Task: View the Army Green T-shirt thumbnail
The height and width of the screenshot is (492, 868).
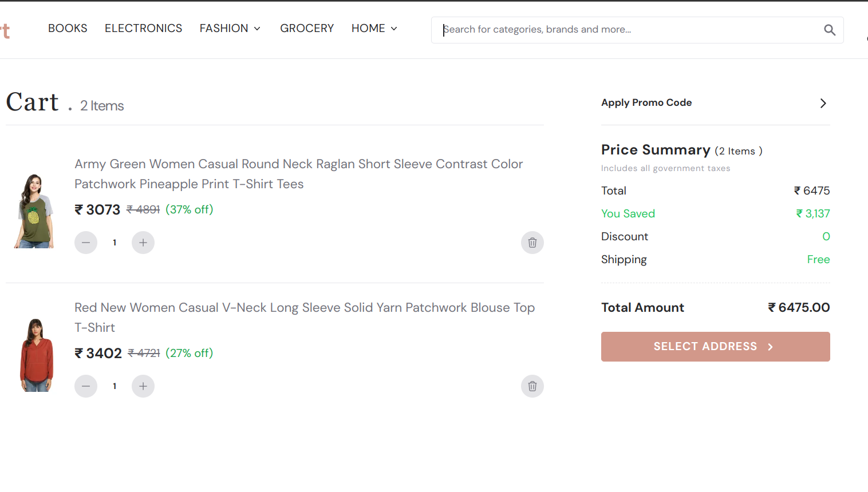Action: [34, 211]
